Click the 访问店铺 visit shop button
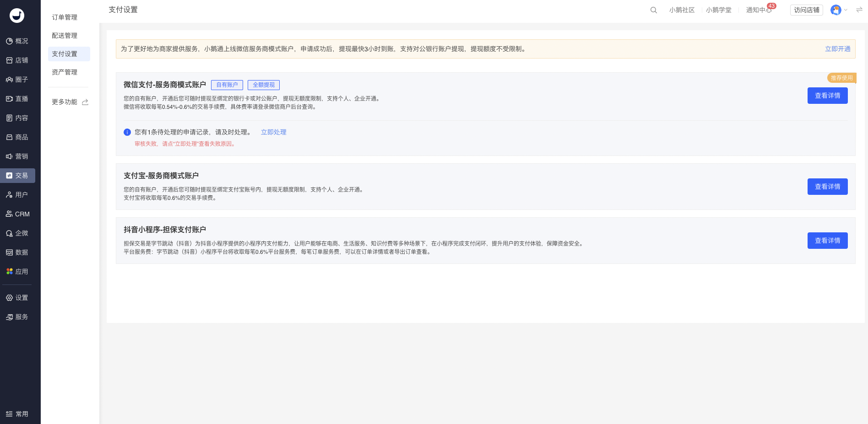 pyautogui.click(x=807, y=10)
